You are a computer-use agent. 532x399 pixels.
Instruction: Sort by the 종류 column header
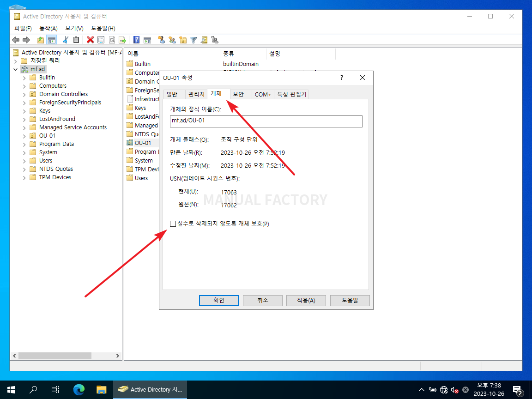point(243,54)
